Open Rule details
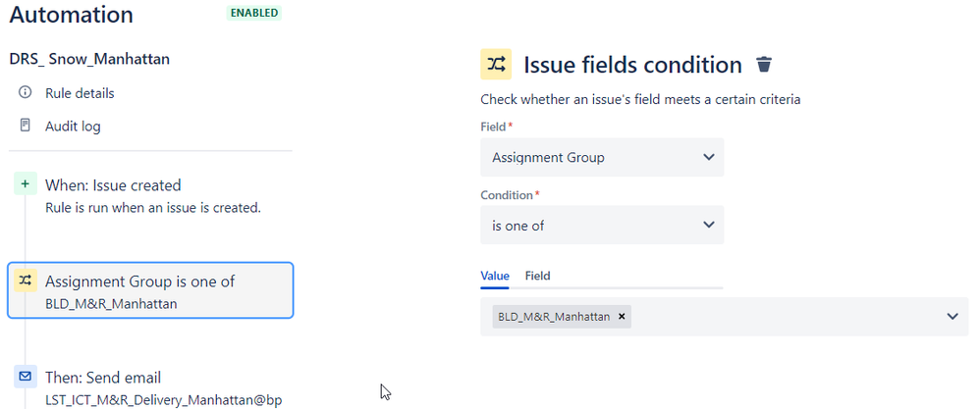 click(x=80, y=93)
